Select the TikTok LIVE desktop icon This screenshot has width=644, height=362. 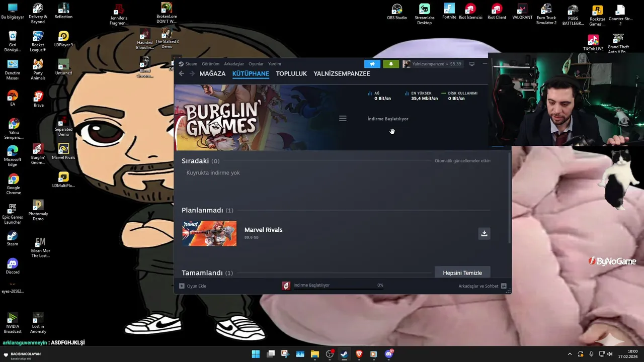tap(593, 43)
